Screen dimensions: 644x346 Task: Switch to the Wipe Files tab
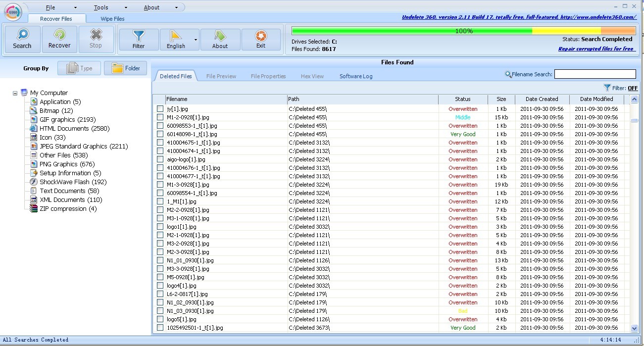112,19
